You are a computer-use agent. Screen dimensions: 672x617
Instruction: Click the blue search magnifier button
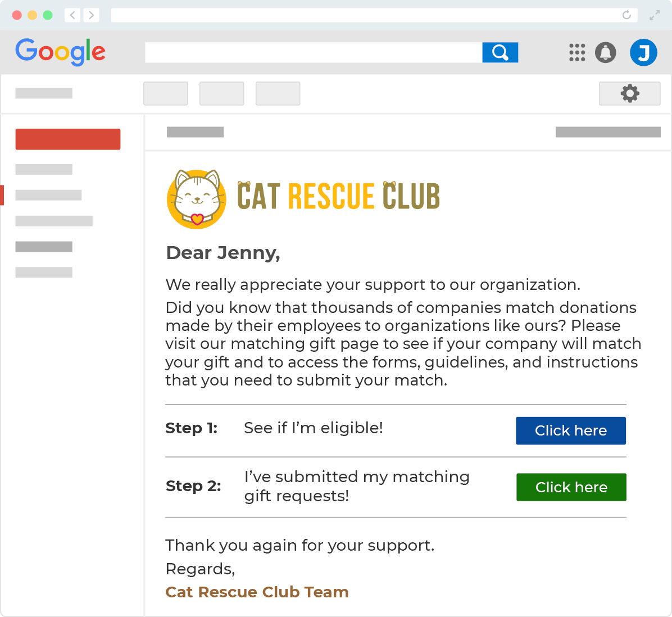[500, 53]
